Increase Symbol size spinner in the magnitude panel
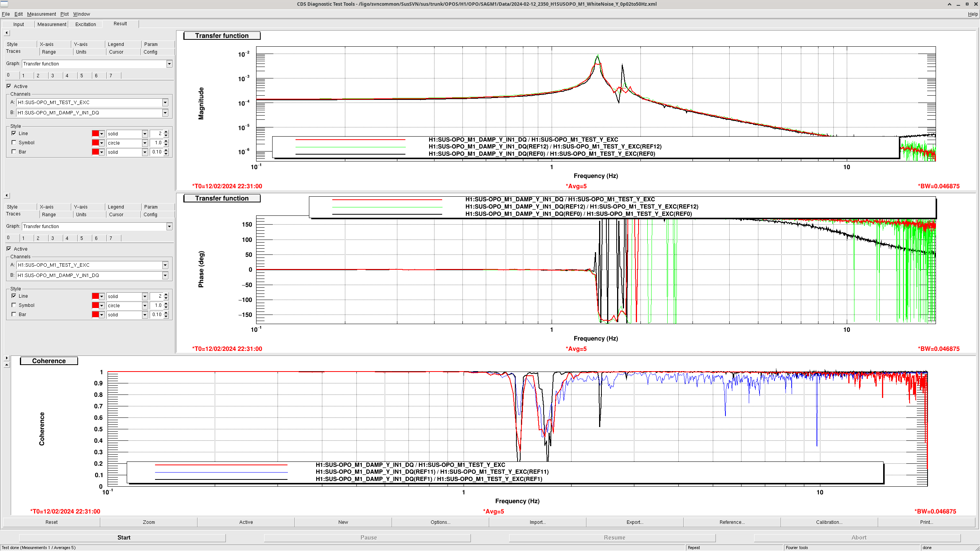This screenshot has width=980, height=551. pyautogui.click(x=166, y=141)
